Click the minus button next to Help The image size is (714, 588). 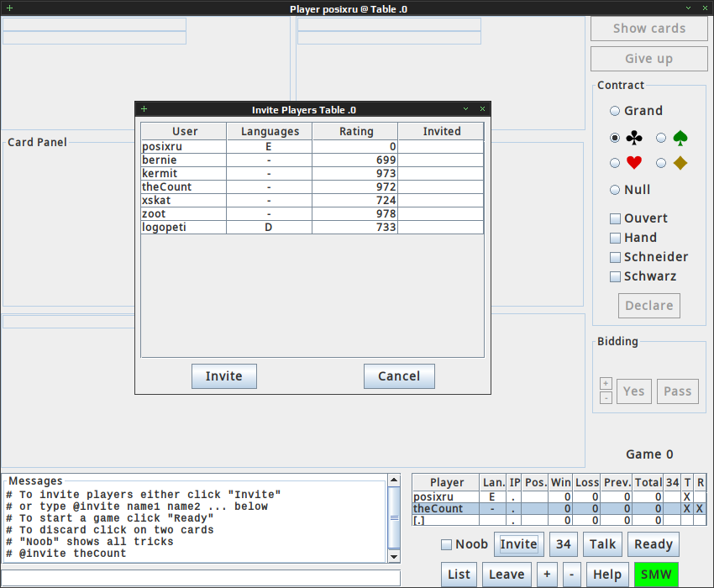[571, 575]
